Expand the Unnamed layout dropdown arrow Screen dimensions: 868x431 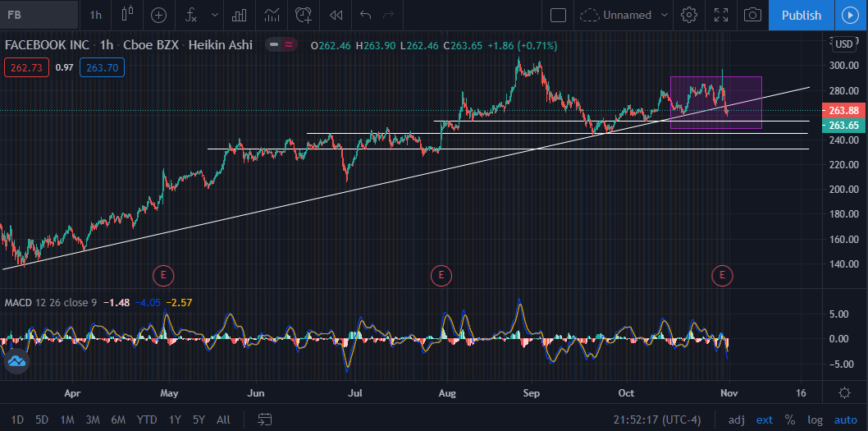click(x=665, y=15)
